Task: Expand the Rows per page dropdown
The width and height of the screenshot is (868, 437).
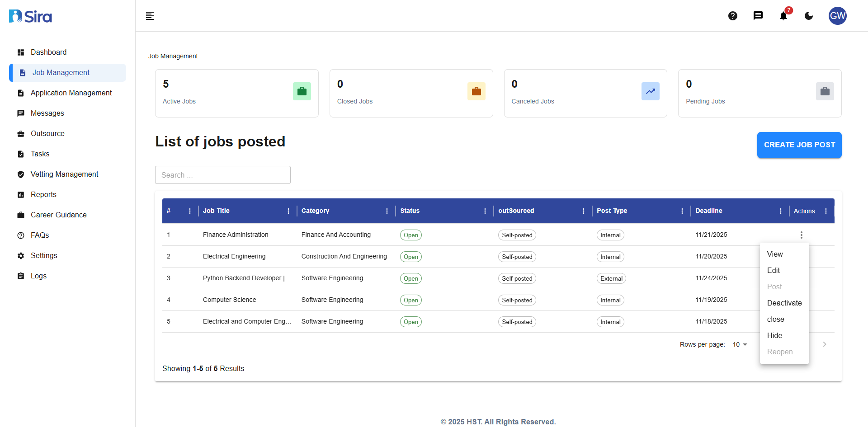Action: 740,344
